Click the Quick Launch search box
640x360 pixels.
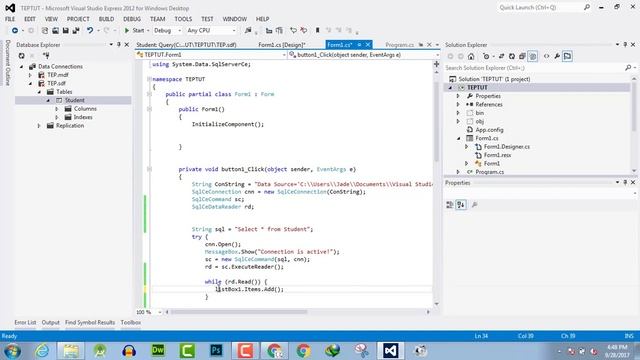pyautogui.click(x=540, y=7)
